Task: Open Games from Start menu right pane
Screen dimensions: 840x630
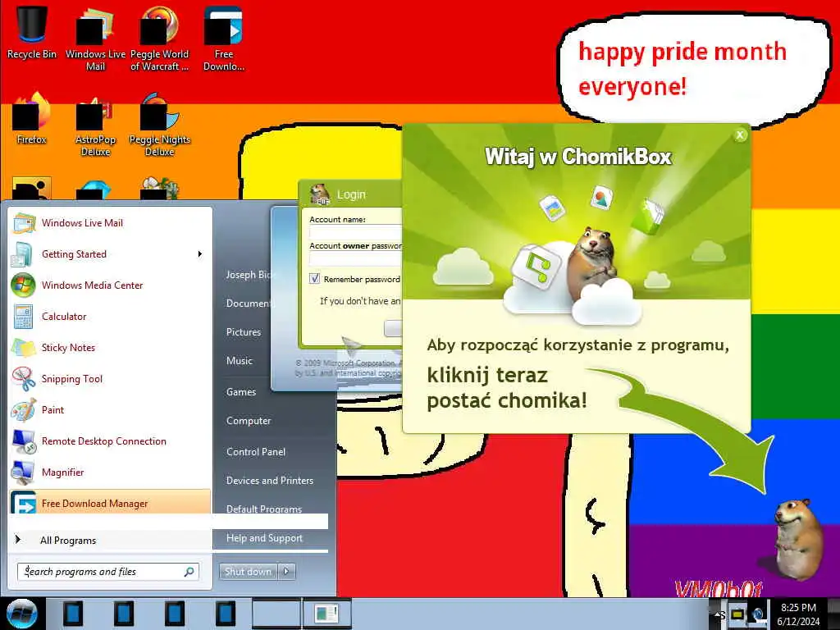Action: (241, 391)
